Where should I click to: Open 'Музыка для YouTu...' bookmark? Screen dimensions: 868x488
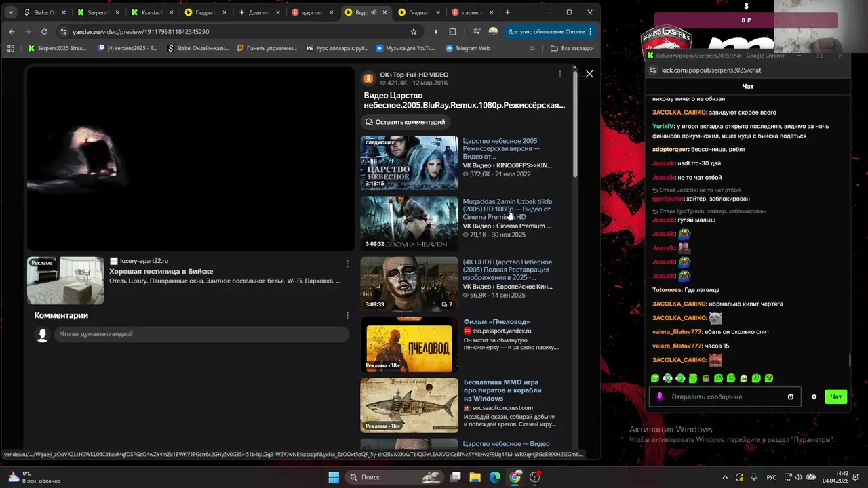(x=406, y=48)
